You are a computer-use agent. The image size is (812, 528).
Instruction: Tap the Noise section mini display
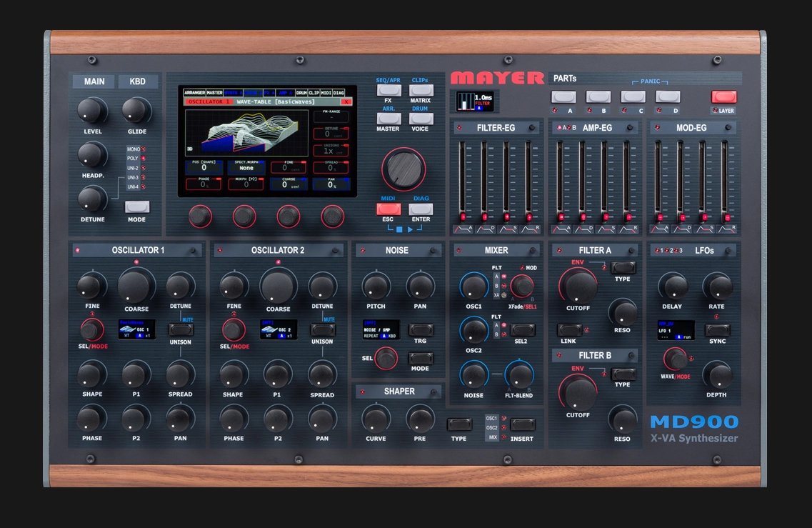[381, 329]
